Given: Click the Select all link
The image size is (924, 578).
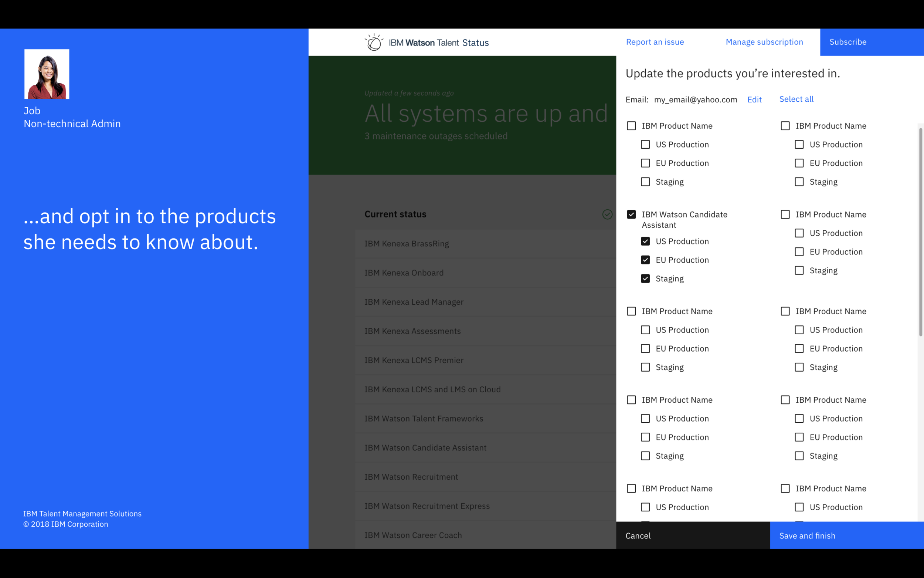Looking at the screenshot, I should click(x=796, y=99).
